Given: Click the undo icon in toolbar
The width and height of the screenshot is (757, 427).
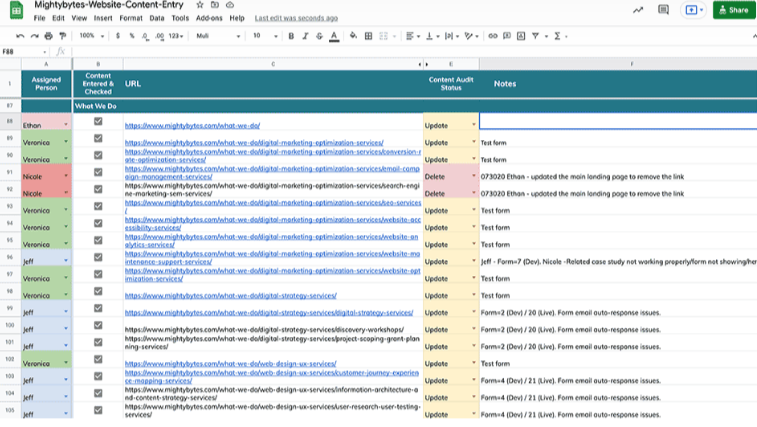Looking at the screenshot, I should point(20,36).
